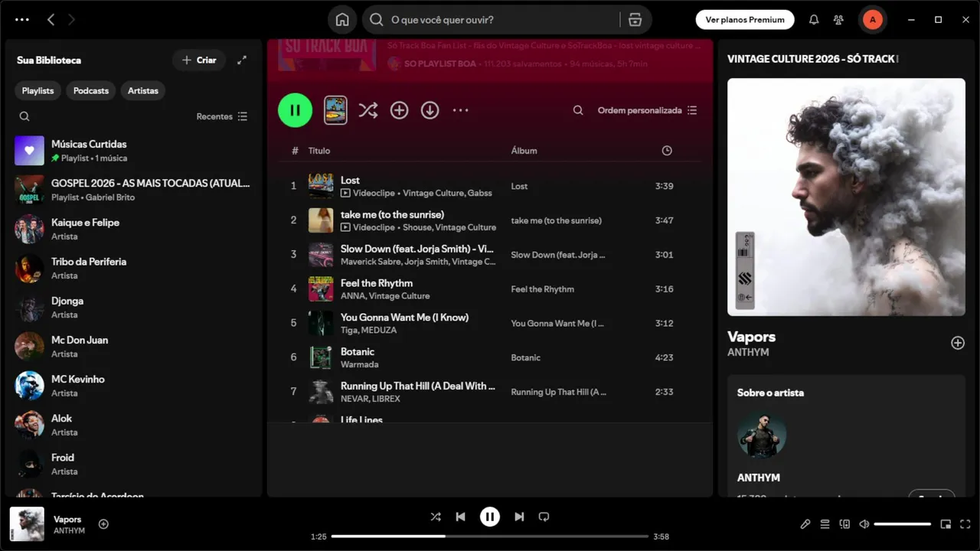Pause playback in the bottom player

coord(490,517)
